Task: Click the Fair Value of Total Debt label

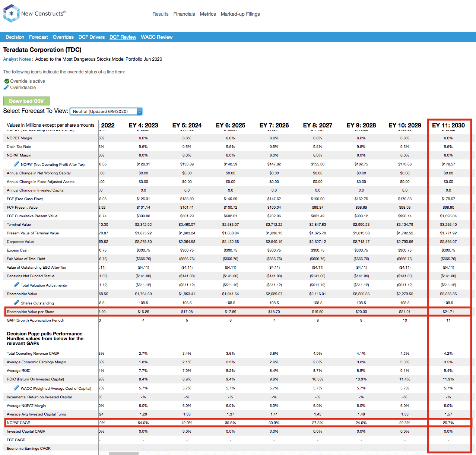Action: (x=26, y=259)
